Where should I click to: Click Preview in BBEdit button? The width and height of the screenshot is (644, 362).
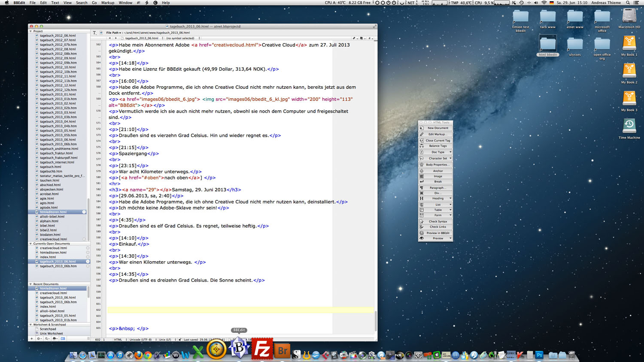[x=435, y=233]
